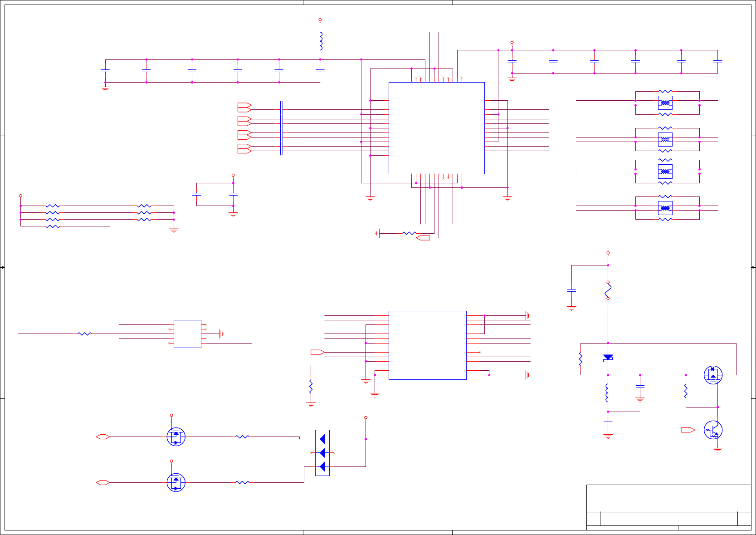Click the title block in the bottom-right corner
The width and height of the screenshot is (756, 535).
(x=668, y=507)
